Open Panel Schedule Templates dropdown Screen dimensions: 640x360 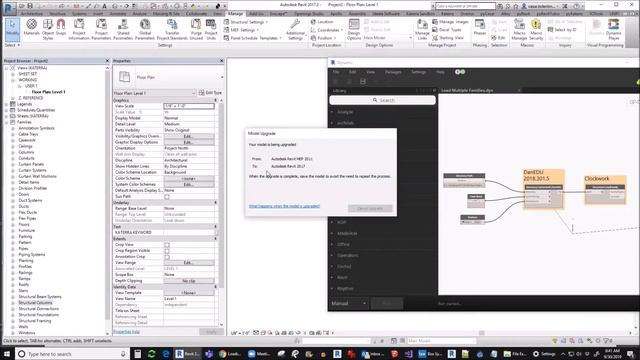tap(253, 38)
